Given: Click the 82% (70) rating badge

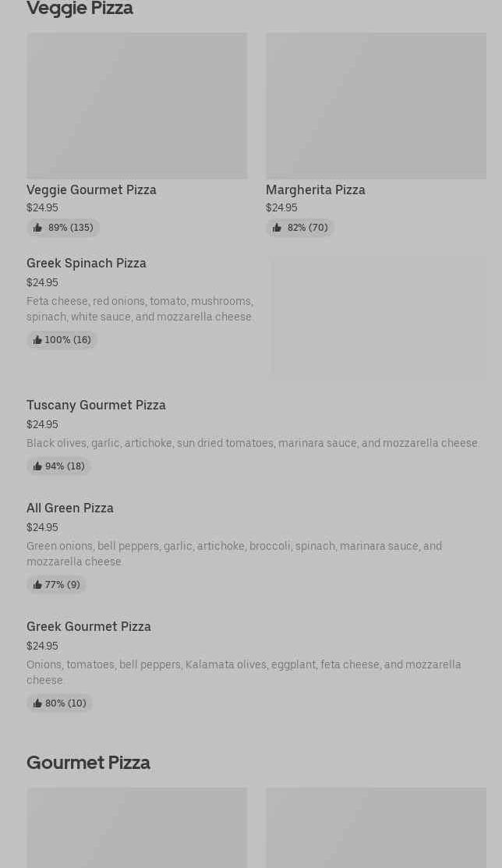Looking at the screenshot, I should [x=299, y=228].
